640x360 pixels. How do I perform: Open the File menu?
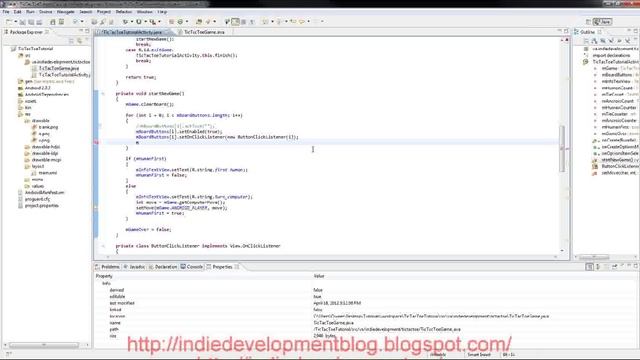point(6,12)
